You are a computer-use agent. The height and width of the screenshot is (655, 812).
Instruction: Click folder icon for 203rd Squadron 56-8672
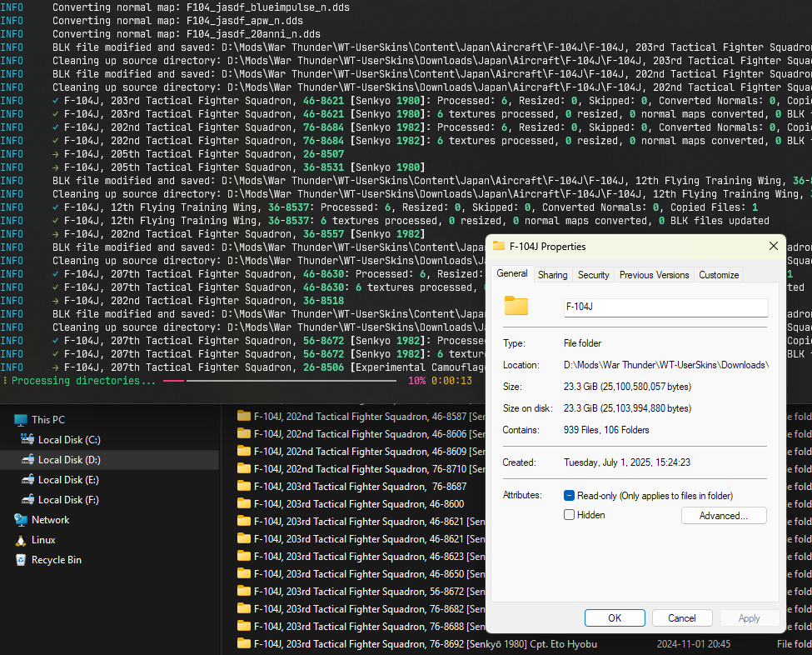pos(243,592)
